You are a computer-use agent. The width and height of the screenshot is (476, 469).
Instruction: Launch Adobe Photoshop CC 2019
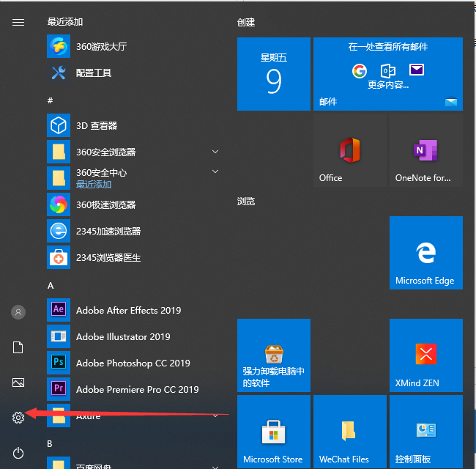(133, 363)
